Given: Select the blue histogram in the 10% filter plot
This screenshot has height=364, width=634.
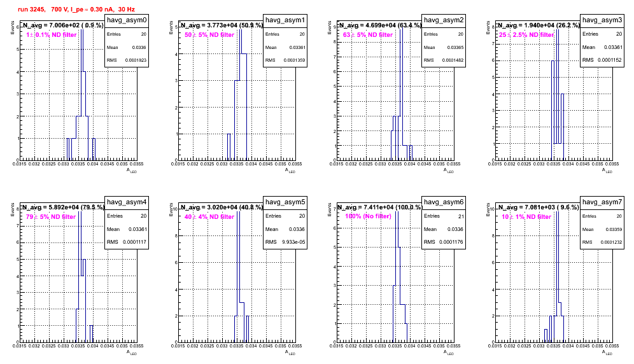Looking at the screenshot, I should (554, 276).
